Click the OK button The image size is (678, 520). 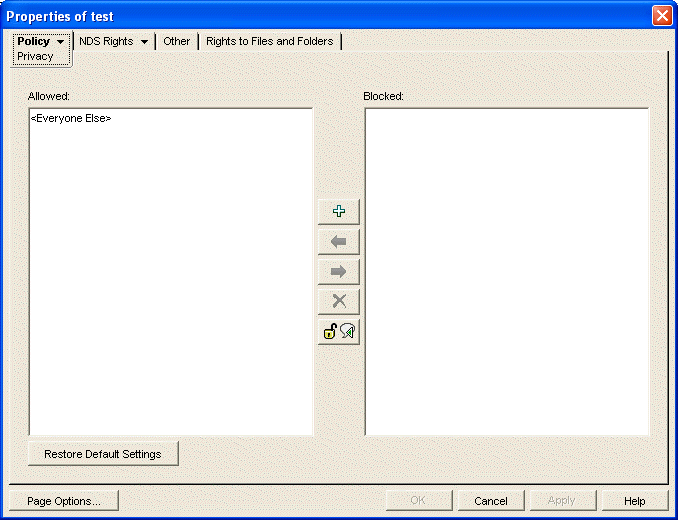(x=418, y=501)
